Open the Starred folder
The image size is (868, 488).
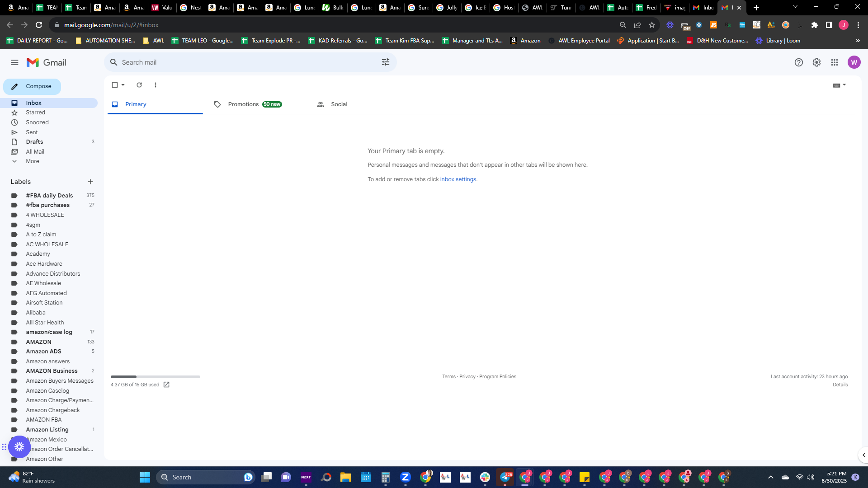point(49,113)
